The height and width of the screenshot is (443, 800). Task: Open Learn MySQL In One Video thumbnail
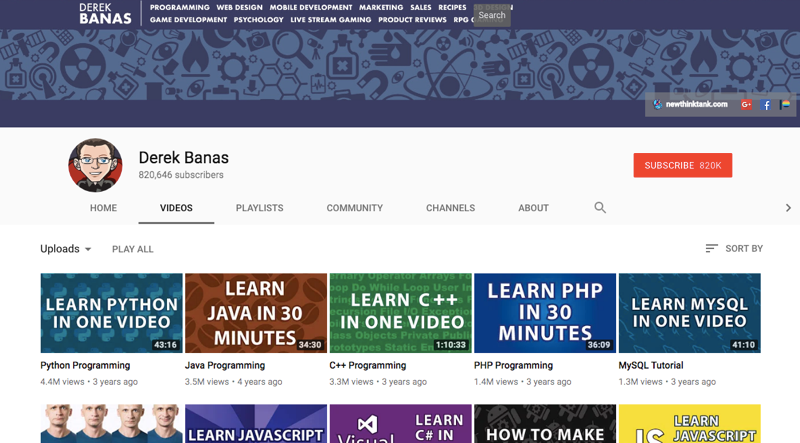pyautogui.click(x=689, y=313)
